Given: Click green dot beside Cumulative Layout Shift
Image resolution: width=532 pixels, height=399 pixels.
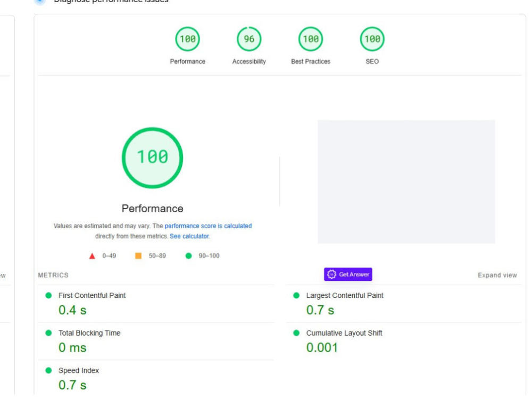Looking at the screenshot, I should point(296,333).
